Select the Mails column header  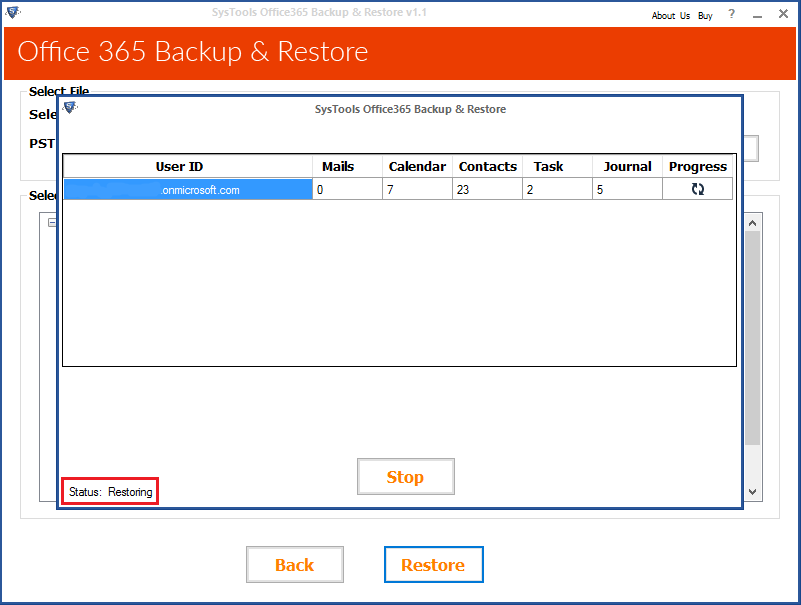(x=347, y=167)
